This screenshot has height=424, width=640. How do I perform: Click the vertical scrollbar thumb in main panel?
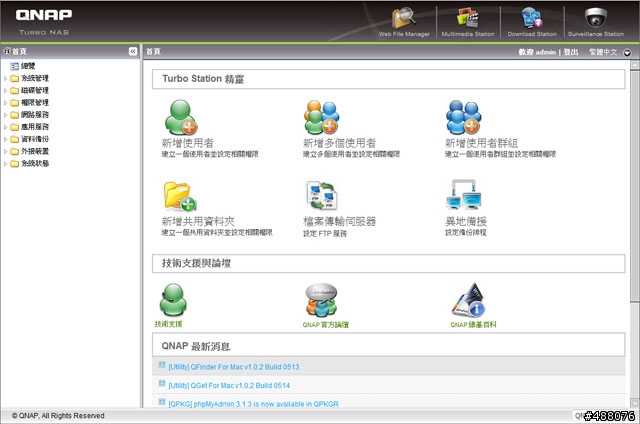pyautogui.click(x=634, y=186)
